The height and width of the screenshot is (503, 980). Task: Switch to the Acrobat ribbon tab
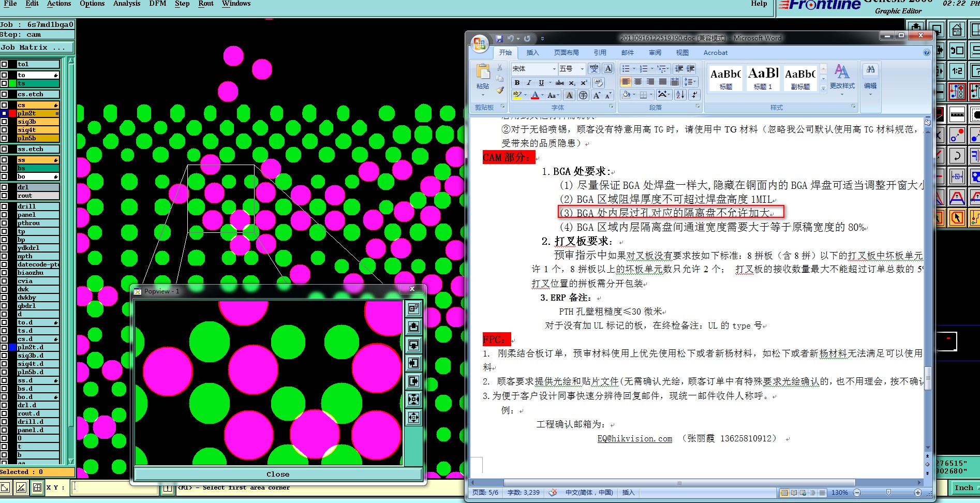pyautogui.click(x=716, y=52)
